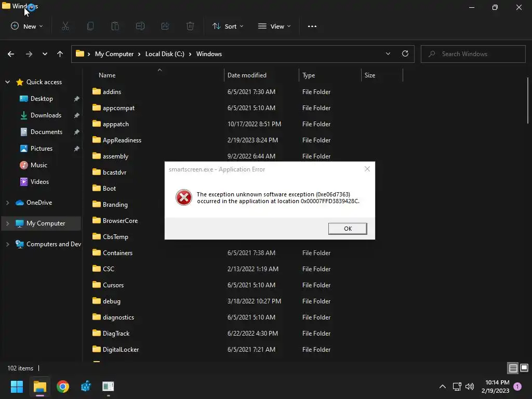This screenshot has width=532, height=399.
Task: Click the error dialog's taskbar icon
Action: (x=108, y=387)
